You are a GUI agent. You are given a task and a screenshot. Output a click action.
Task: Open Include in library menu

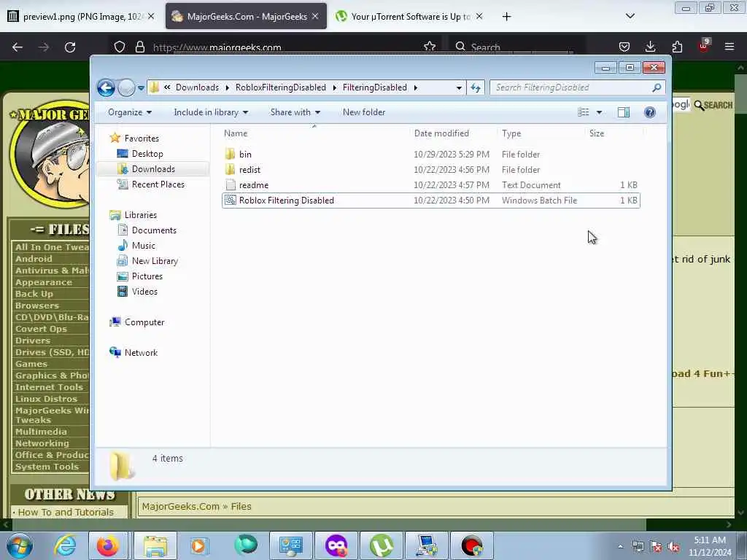click(x=211, y=112)
